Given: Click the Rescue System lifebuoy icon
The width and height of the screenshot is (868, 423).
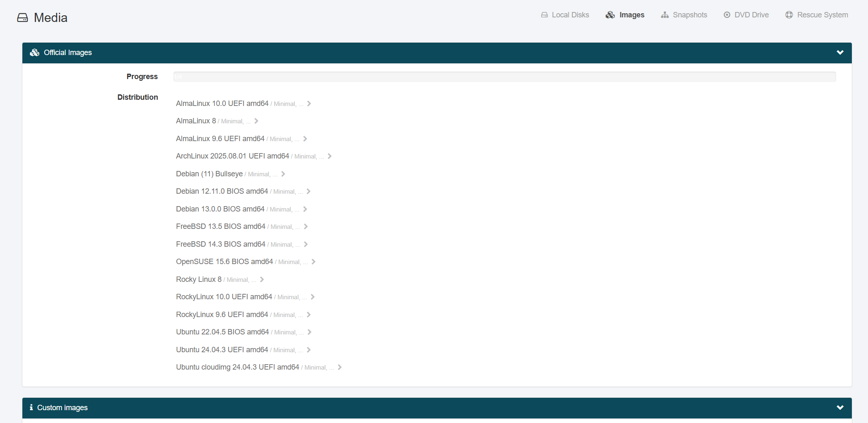Looking at the screenshot, I should (789, 15).
